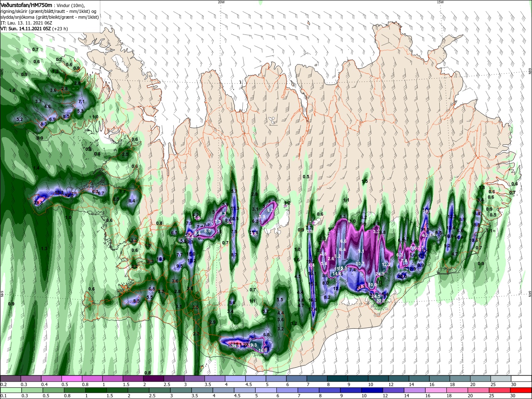The image size is (532, 399).
Task: Click the dark navy swatch between 10 and 12, lower legend
Action: [x=372, y=390]
